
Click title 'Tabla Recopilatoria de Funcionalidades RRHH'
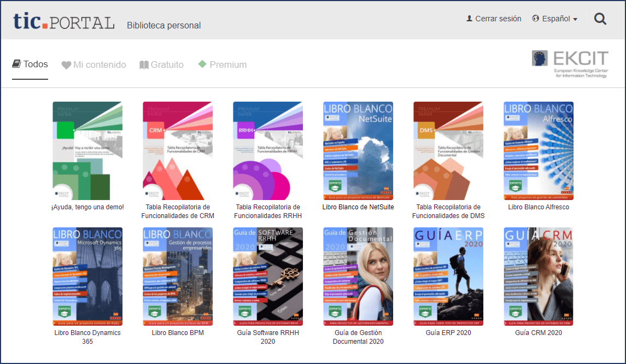268,212
